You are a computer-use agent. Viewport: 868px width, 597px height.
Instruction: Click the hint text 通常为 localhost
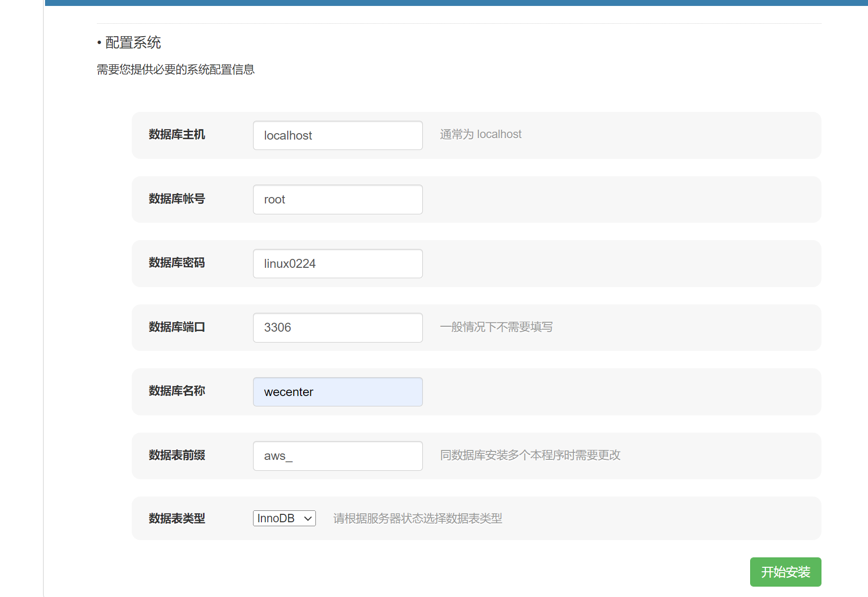(x=480, y=135)
